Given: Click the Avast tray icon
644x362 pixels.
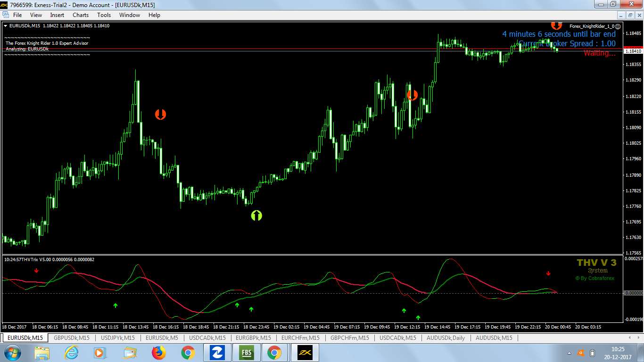Looking at the screenshot, I should click(581, 353).
